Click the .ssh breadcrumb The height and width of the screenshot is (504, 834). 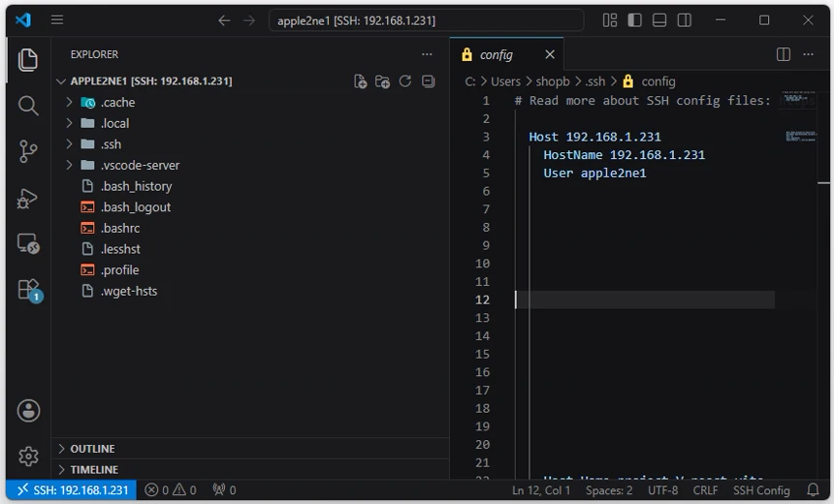[595, 81]
